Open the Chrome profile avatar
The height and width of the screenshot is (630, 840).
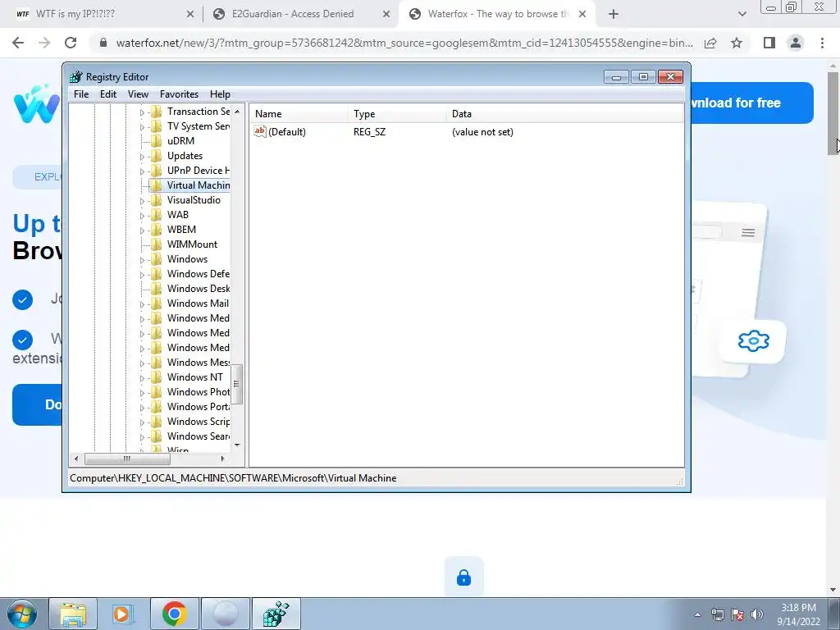tap(796, 43)
